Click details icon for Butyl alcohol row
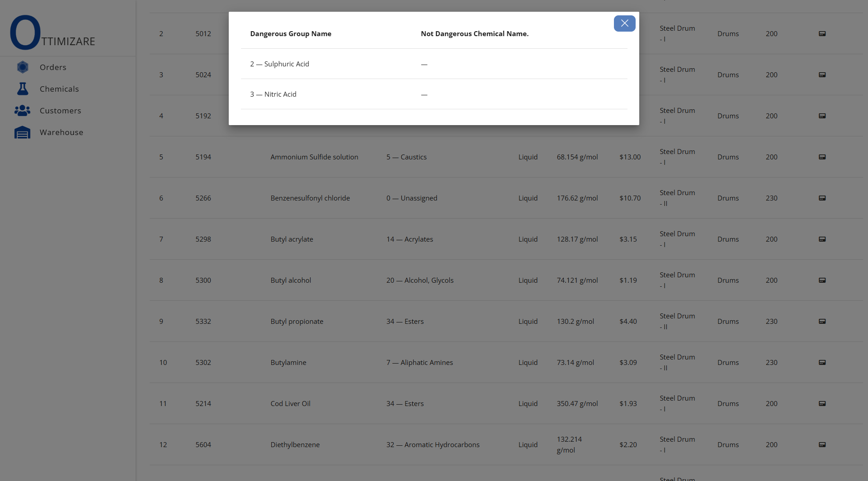 (822, 280)
